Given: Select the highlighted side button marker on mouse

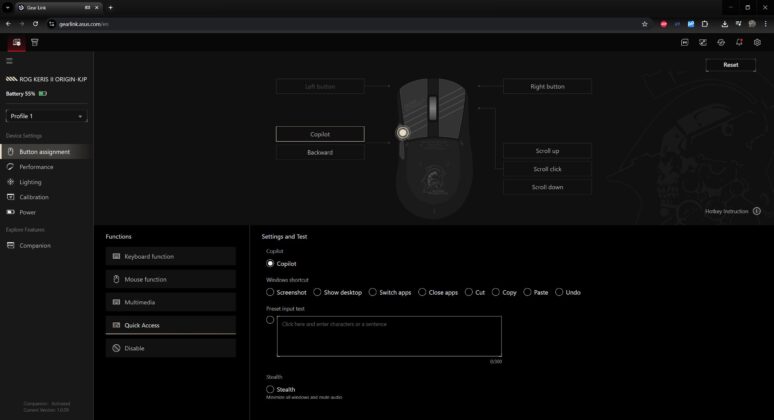Looking at the screenshot, I should (x=403, y=132).
